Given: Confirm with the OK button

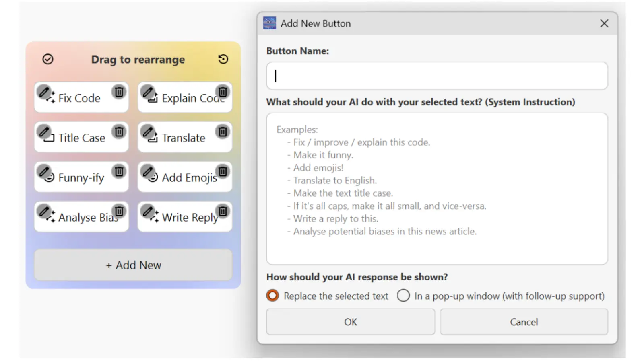Looking at the screenshot, I should [350, 322].
